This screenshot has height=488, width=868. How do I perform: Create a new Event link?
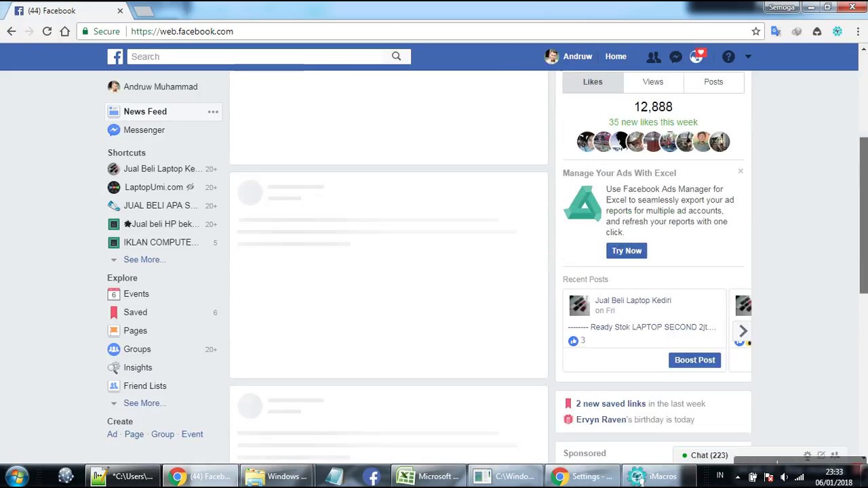(192, 434)
